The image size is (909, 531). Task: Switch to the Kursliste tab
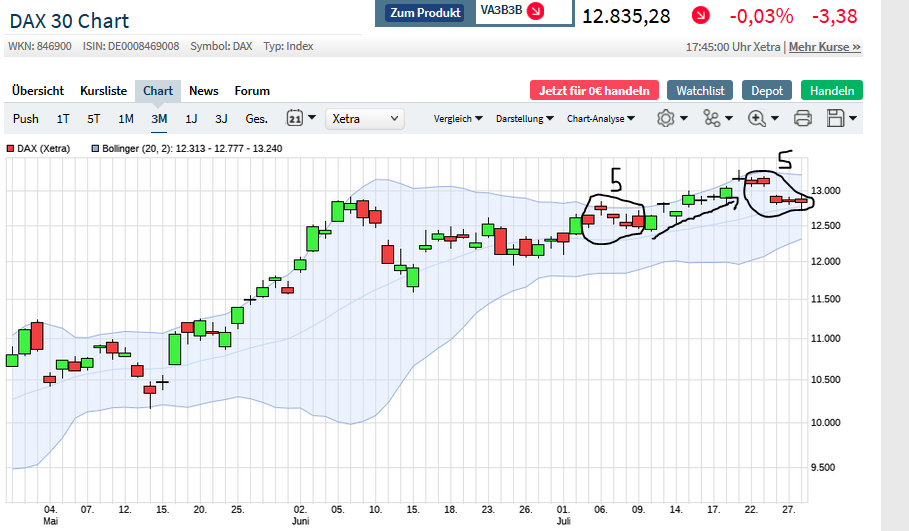[x=103, y=91]
